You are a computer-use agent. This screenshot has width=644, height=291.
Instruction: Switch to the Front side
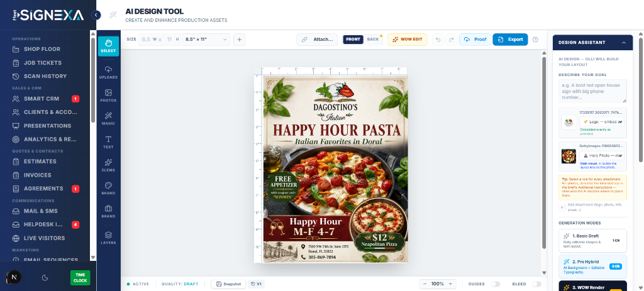pos(353,40)
